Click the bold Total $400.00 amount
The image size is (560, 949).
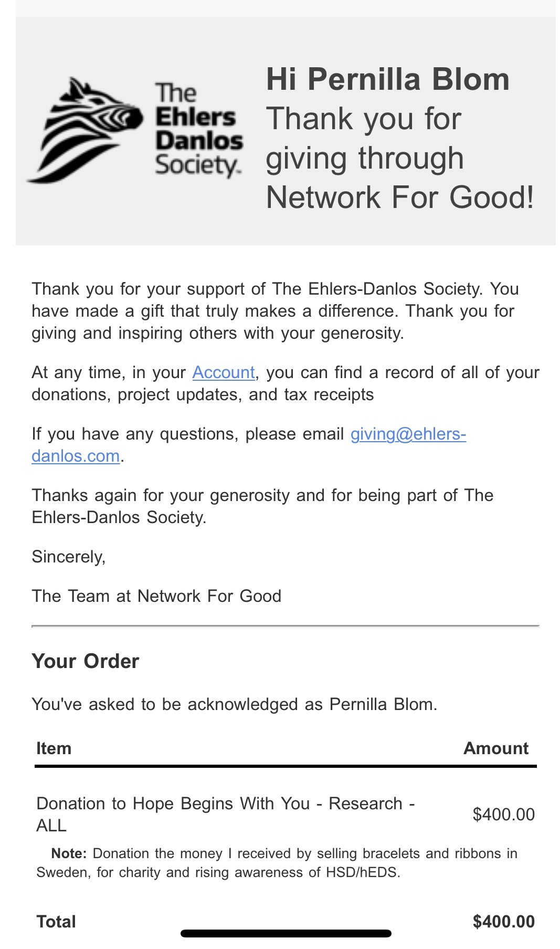pos(503,922)
